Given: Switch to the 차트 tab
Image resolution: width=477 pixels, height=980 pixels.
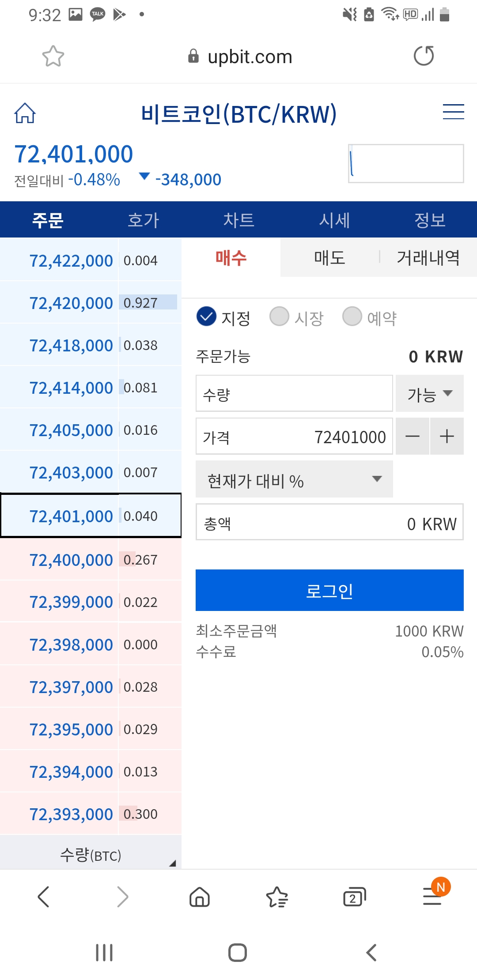Looking at the screenshot, I should pyautogui.click(x=238, y=220).
